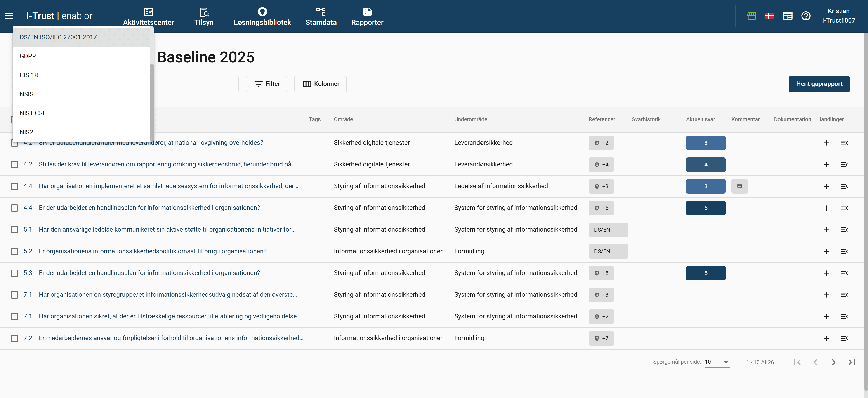Click the green marketplace store icon

coord(751,16)
